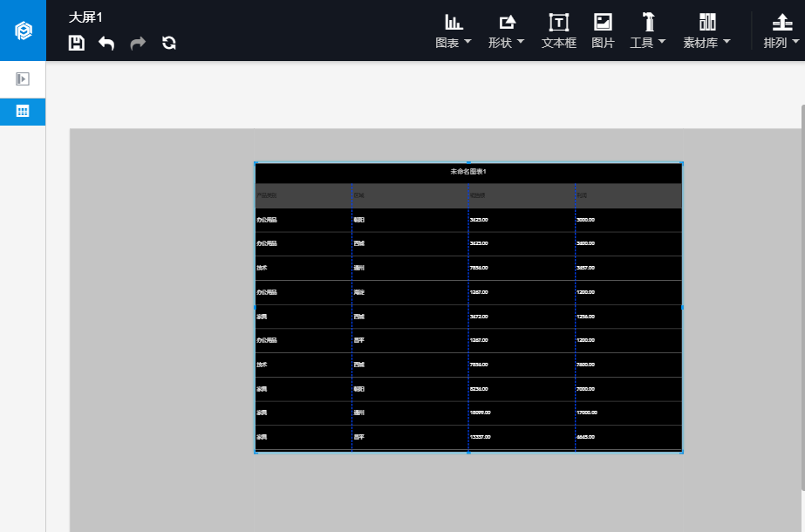
Task: Click the 大屏1 dashboard title
Action: point(85,17)
